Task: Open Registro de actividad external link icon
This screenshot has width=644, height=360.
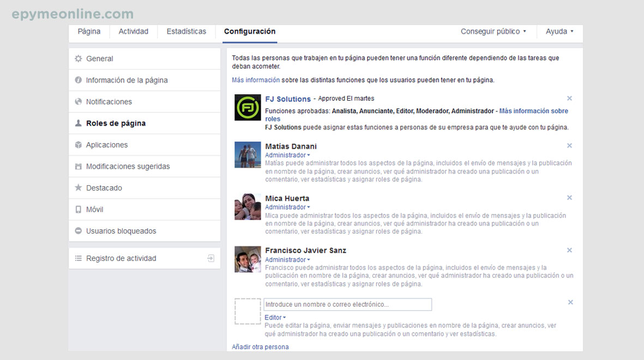Action: tap(210, 258)
